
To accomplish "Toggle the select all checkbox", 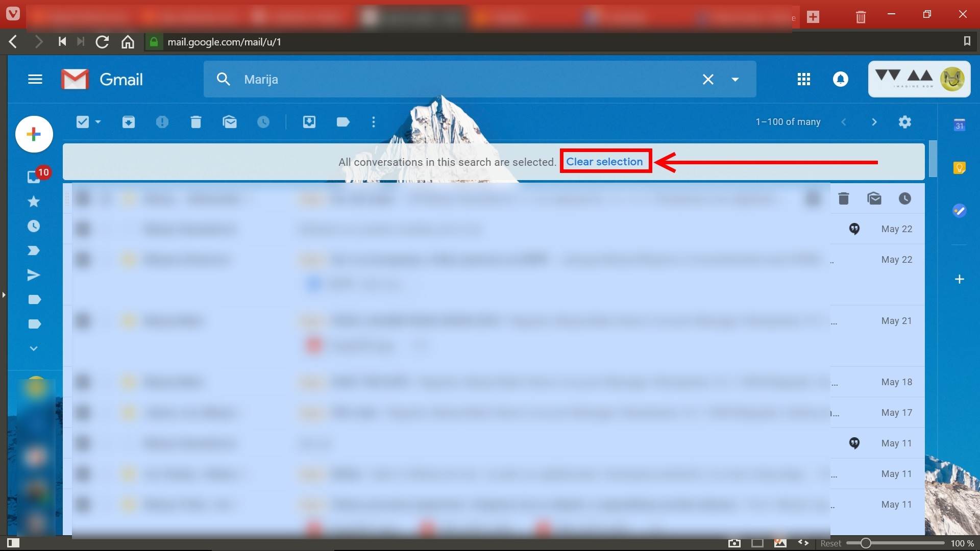I will (x=83, y=122).
